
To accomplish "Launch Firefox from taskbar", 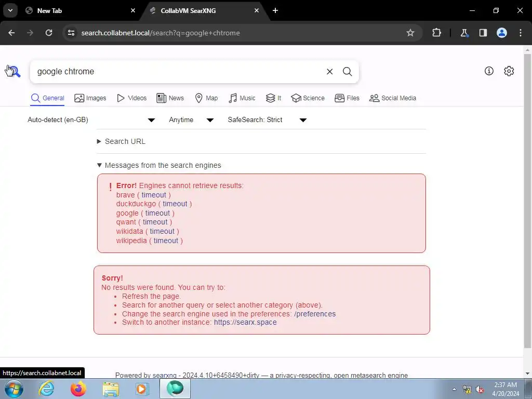I will click(78, 389).
